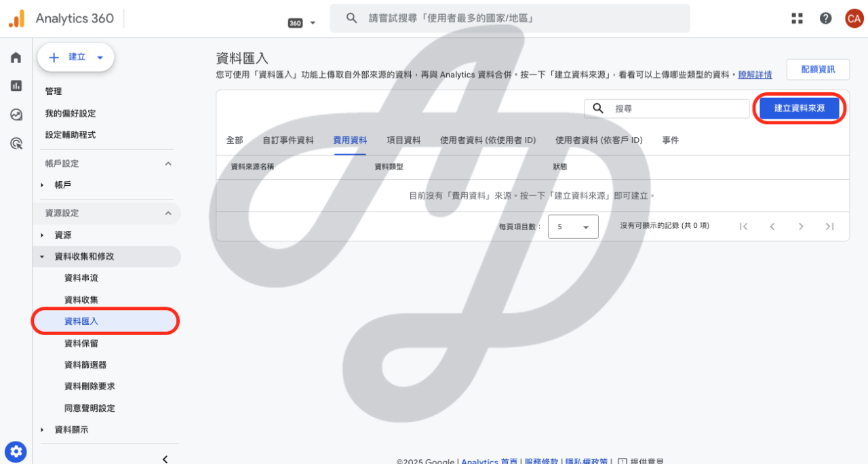Click the CA account avatar
This screenshot has height=464, width=868.
[854, 18]
